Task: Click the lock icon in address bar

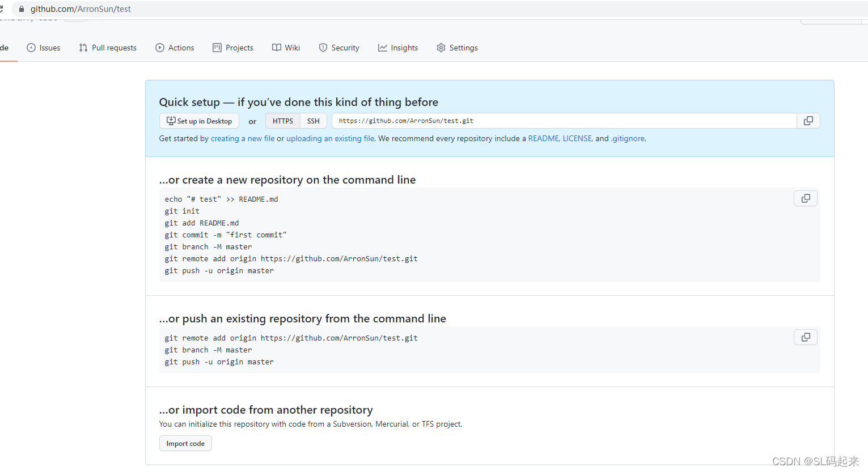Action: (x=22, y=9)
